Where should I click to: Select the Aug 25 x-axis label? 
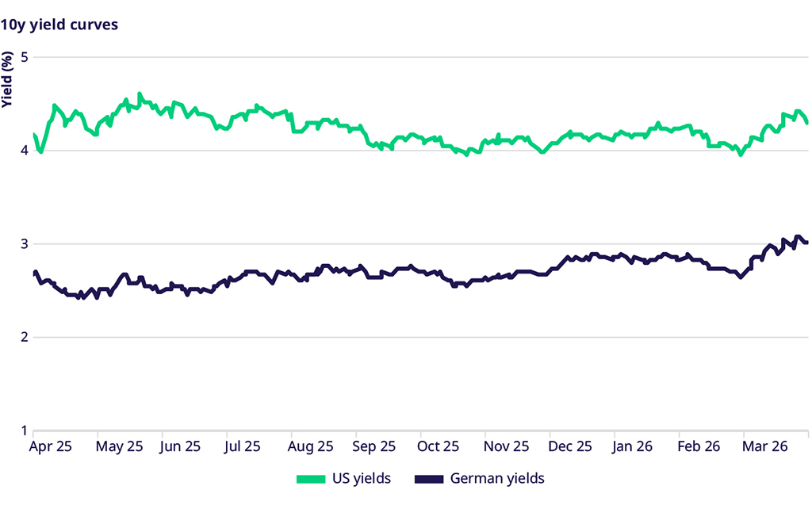(310, 446)
